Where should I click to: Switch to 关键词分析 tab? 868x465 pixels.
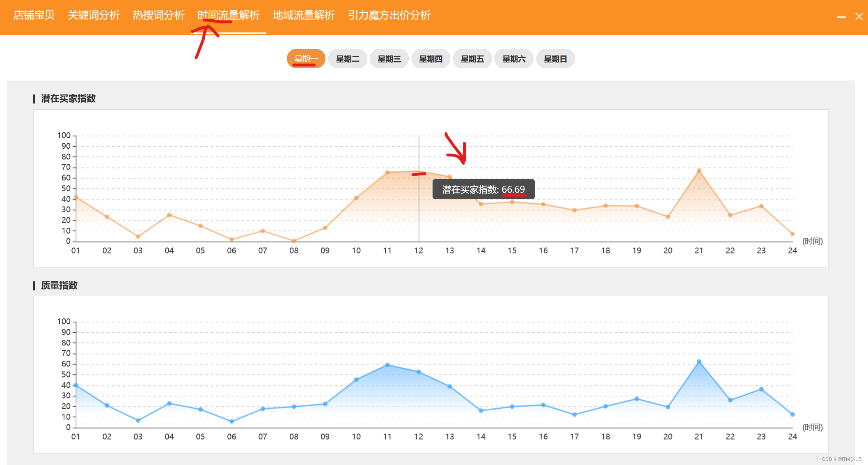(94, 15)
